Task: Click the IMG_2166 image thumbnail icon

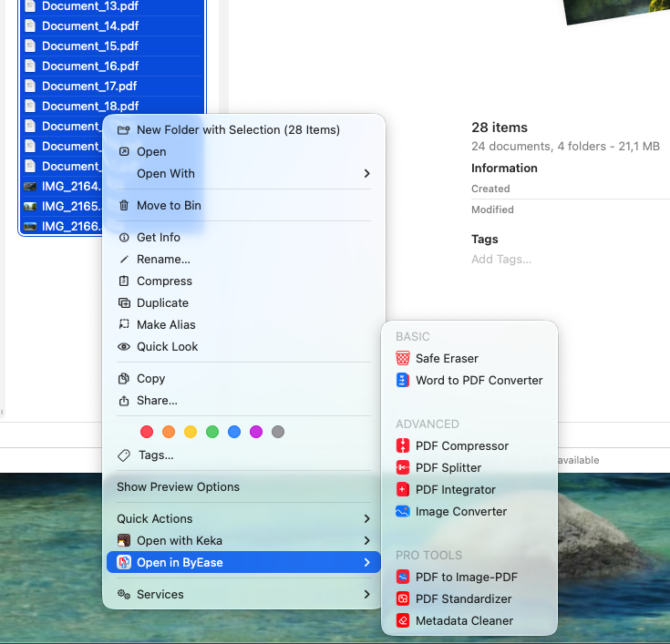Action: [30, 226]
